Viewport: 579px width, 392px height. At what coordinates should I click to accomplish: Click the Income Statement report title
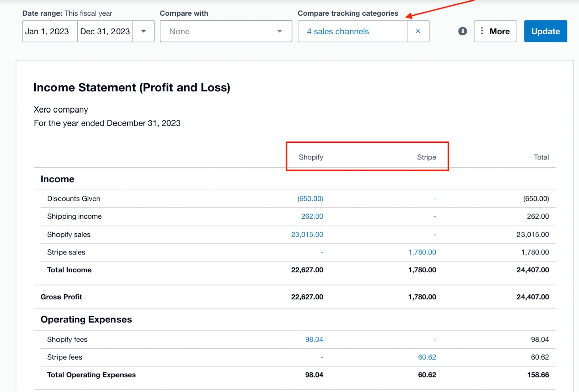point(131,87)
